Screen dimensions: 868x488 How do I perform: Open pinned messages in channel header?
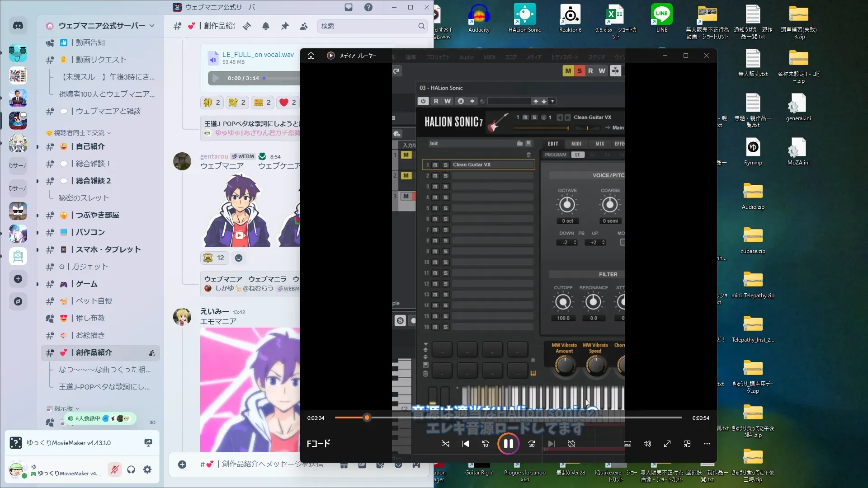tap(285, 26)
